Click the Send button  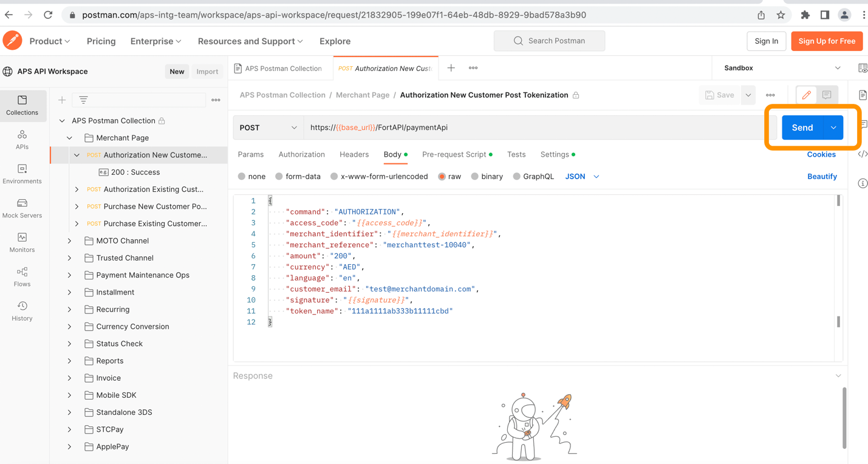[x=802, y=128]
